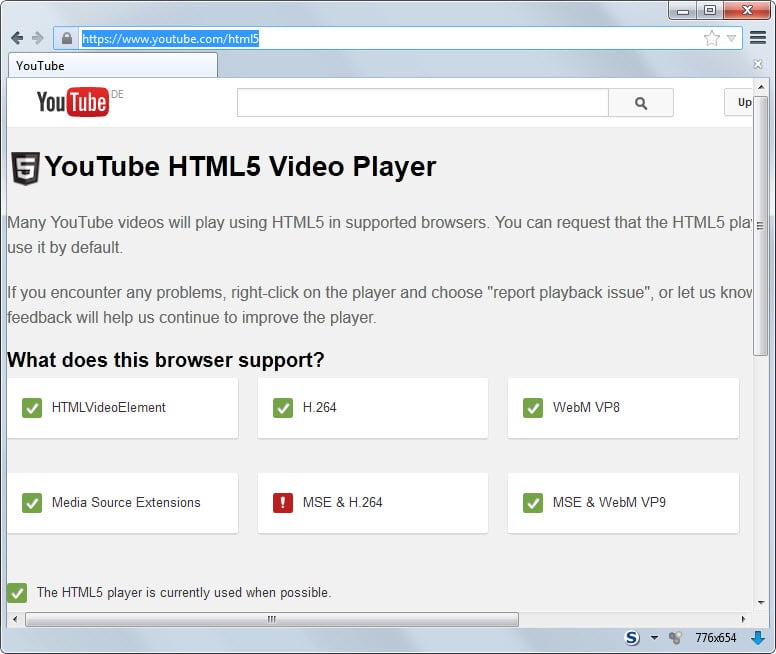Close the tab with the small X
This screenshot has height=654, width=776.
[758, 64]
